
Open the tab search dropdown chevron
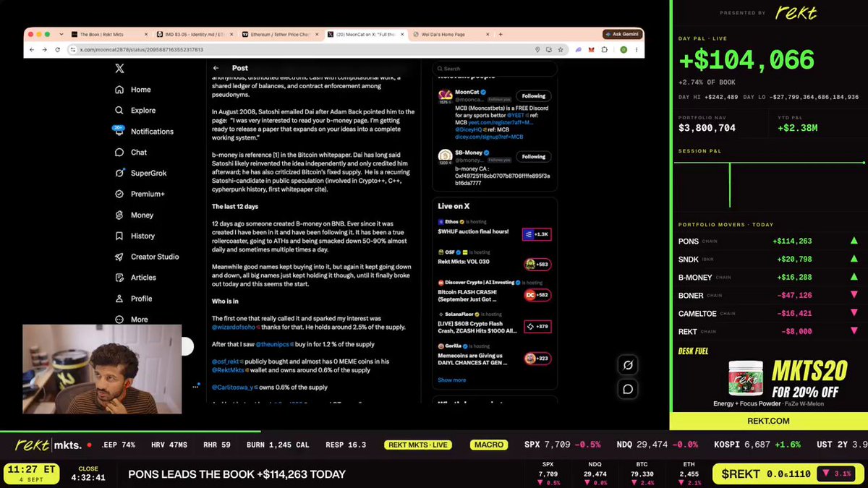[61, 34]
